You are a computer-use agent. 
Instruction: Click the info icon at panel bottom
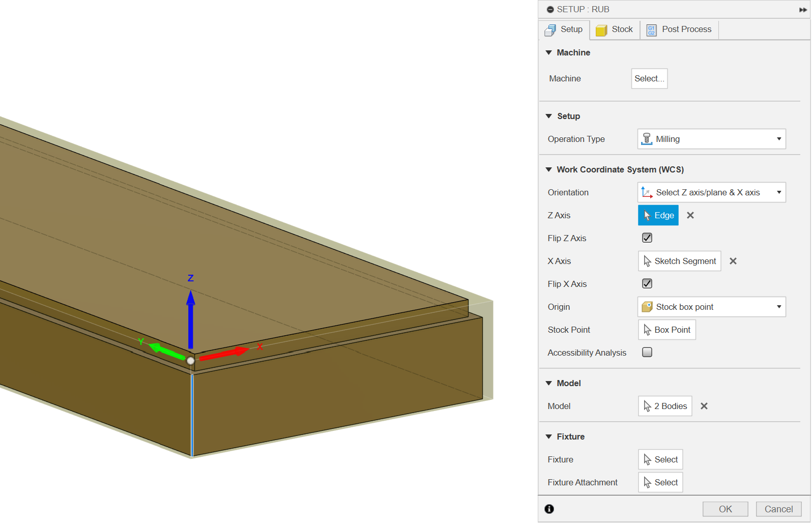pyautogui.click(x=549, y=509)
